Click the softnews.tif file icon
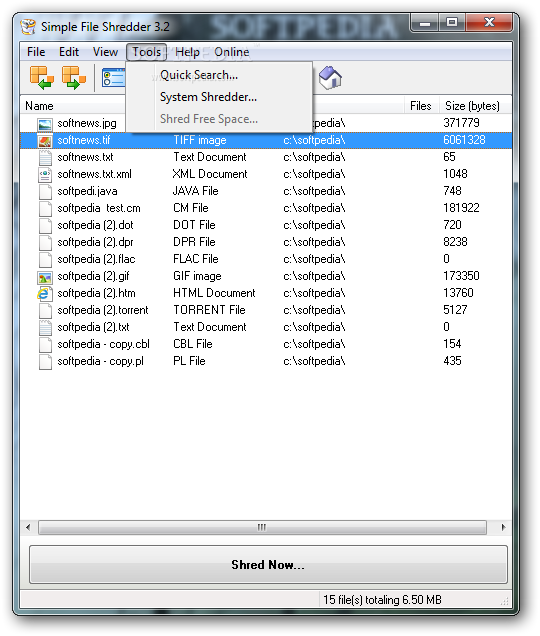540x636 pixels. pos(45,141)
